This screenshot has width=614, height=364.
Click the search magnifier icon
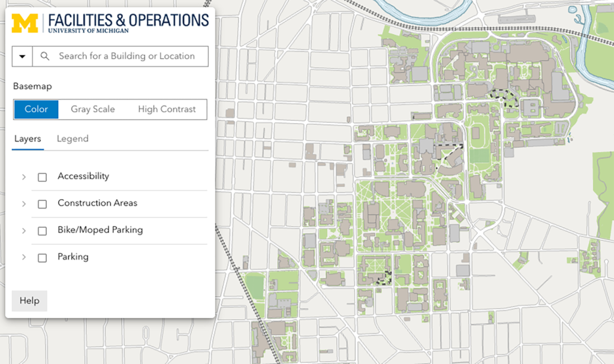(45, 56)
